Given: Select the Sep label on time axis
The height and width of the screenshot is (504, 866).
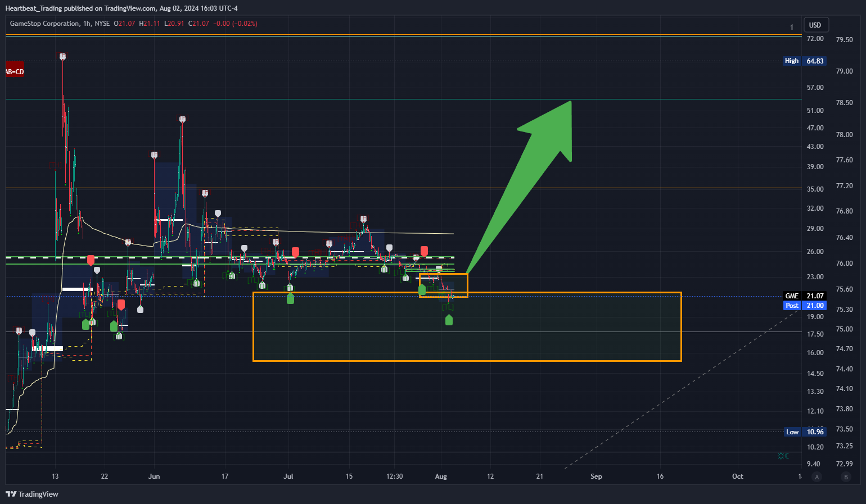Looking at the screenshot, I should [596, 476].
